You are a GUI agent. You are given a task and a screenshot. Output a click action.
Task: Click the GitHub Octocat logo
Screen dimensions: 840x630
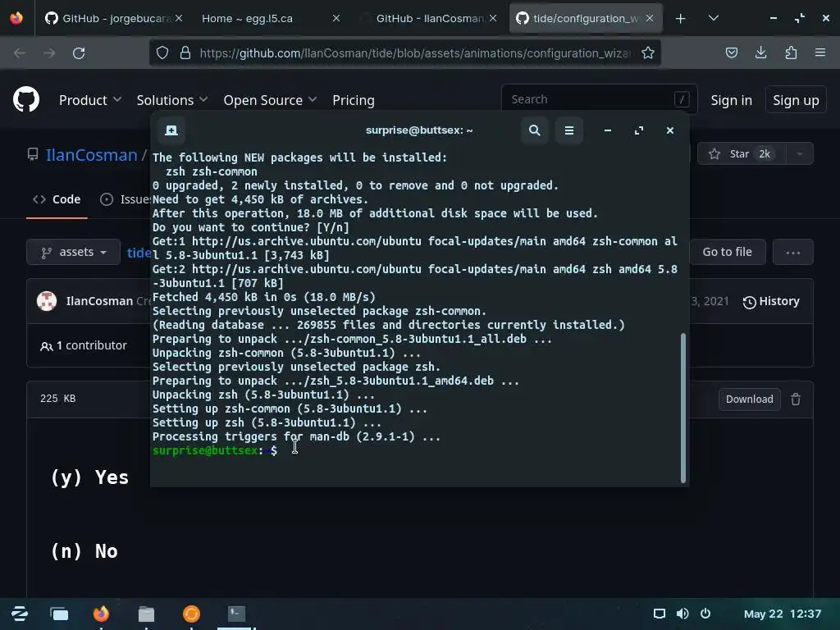[26, 99]
